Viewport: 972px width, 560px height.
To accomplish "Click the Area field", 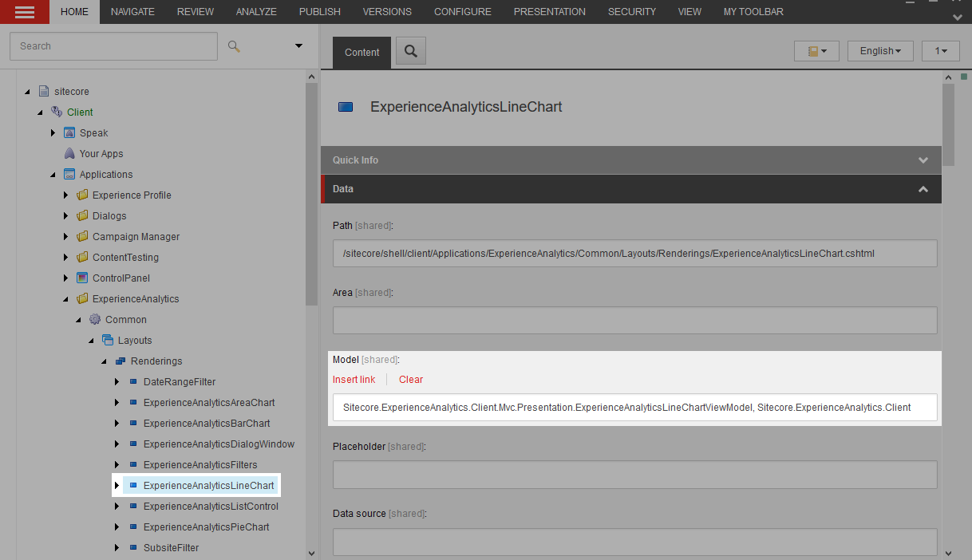I will 634,321.
